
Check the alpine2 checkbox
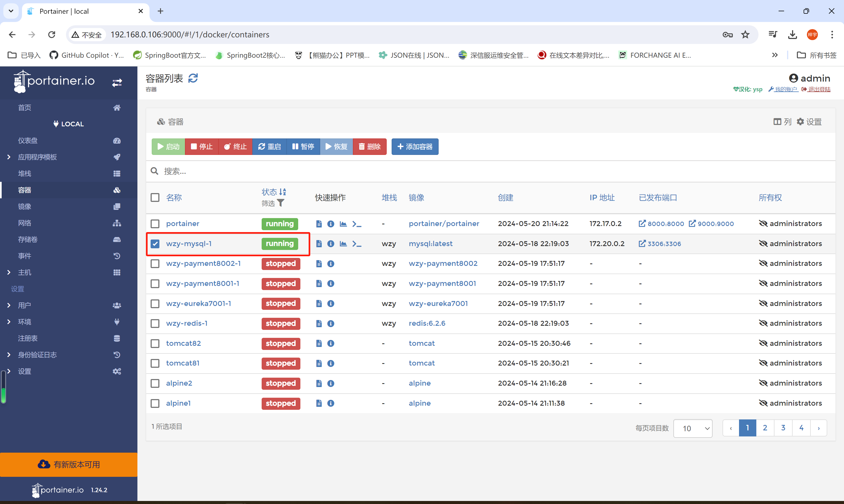(x=155, y=383)
